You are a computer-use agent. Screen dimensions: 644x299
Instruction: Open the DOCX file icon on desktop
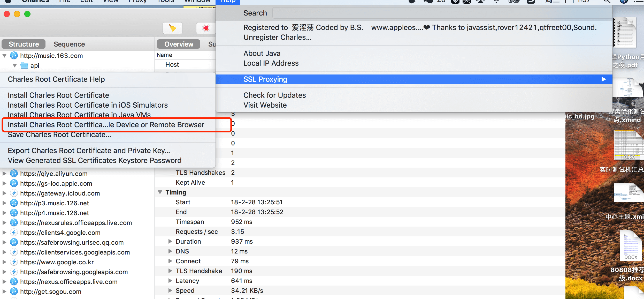(x=631, y=245)
